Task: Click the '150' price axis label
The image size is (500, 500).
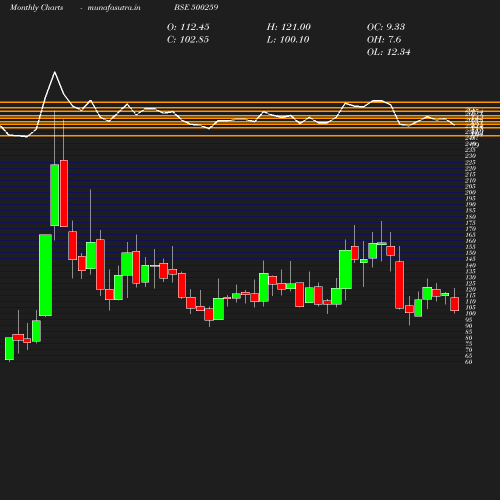Action: pyautogui.click(x=470, y=253)
